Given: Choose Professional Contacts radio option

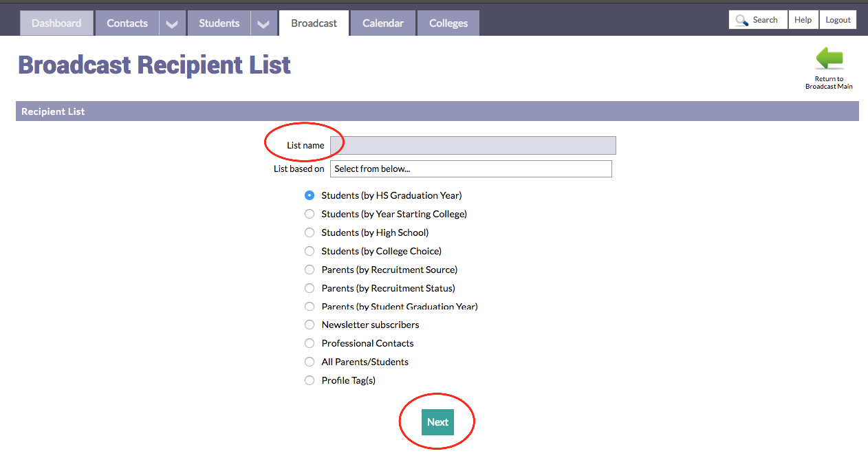Looking at the screenshot, I should coord(310,343).
